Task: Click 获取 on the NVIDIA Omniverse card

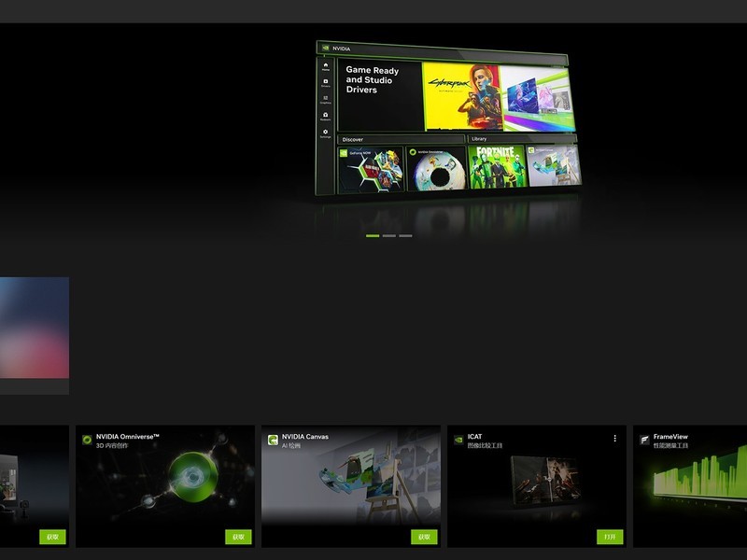Action: (238, 537)
